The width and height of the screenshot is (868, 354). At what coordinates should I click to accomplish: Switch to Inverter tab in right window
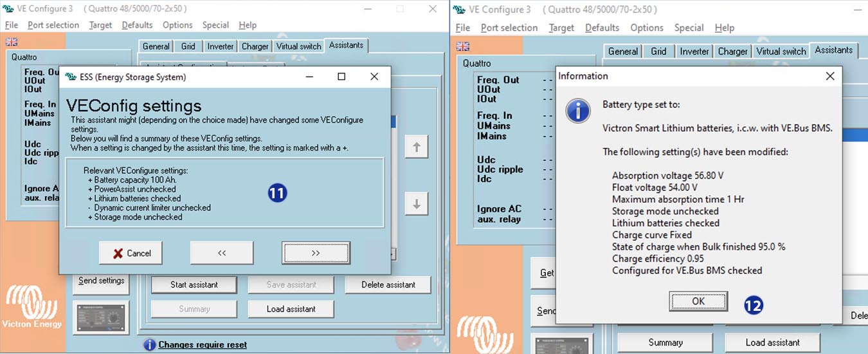coord(694,51)
